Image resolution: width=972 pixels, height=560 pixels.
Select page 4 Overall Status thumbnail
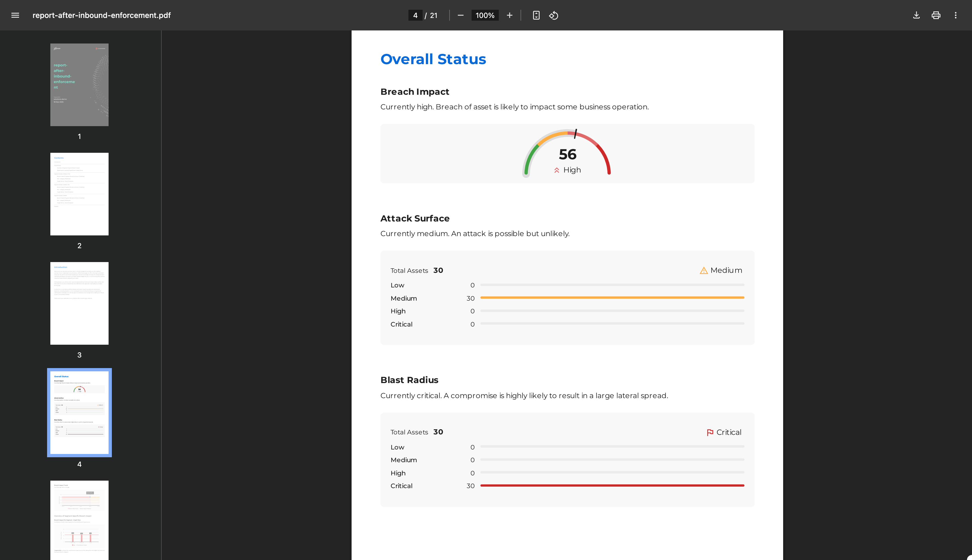pos(79,412)
